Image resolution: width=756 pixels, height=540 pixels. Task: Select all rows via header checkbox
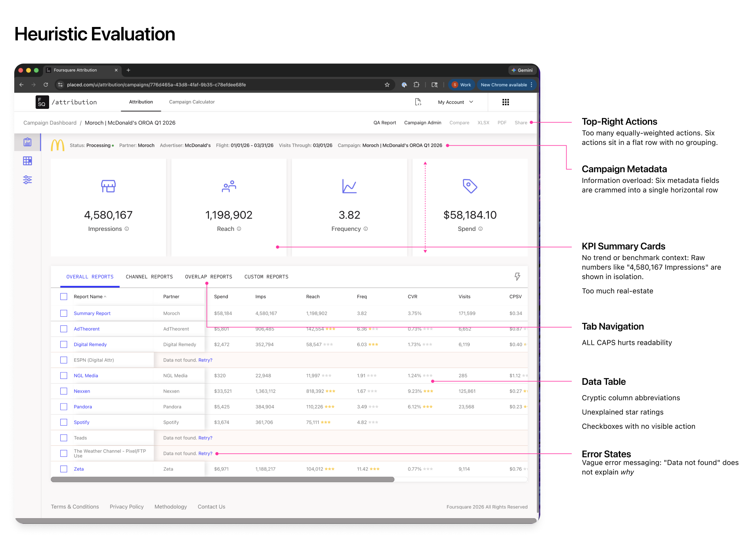[x=64, y=296]
